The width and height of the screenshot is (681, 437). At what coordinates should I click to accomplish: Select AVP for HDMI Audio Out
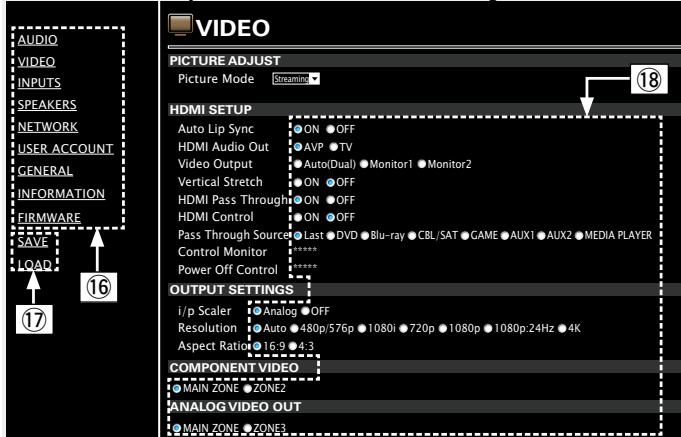coord(298,147)
